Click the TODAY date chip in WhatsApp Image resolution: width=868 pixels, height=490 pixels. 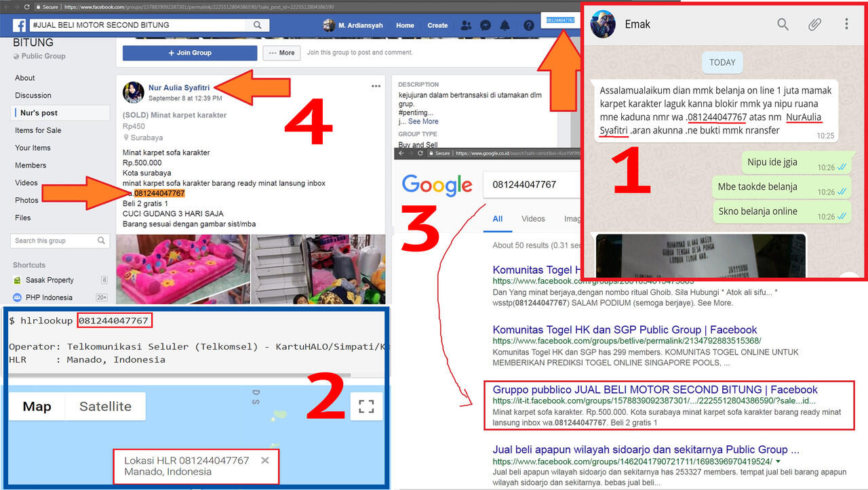(x=722, y=62)
